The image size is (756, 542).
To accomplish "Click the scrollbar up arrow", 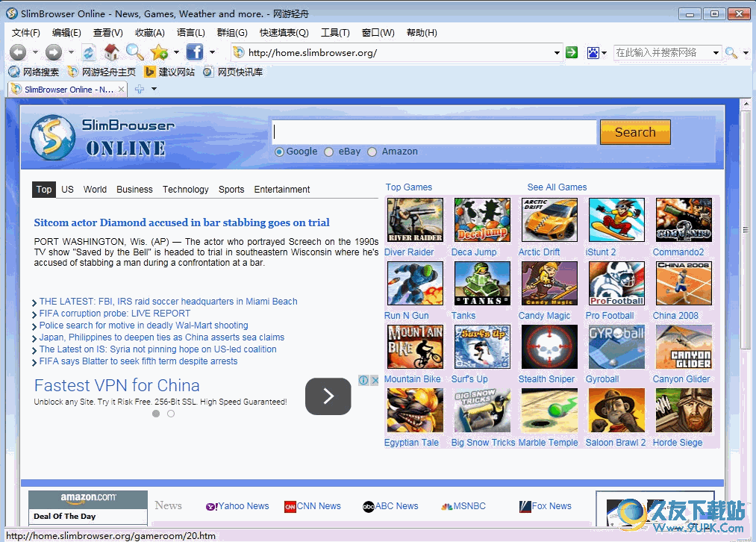I will point(746,104).
